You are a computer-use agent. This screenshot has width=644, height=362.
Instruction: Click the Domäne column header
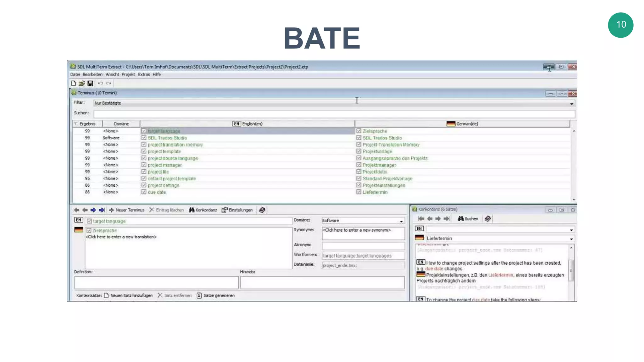coord(121,124)
